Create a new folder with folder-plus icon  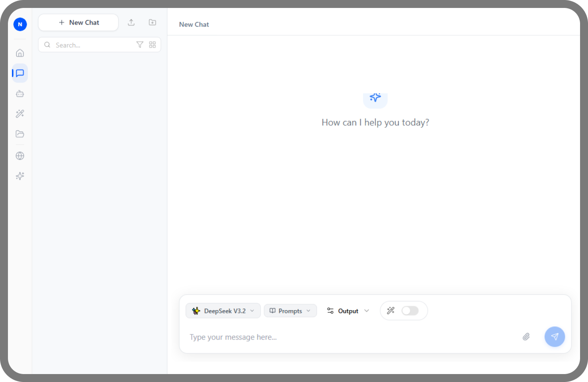point(152,23)
